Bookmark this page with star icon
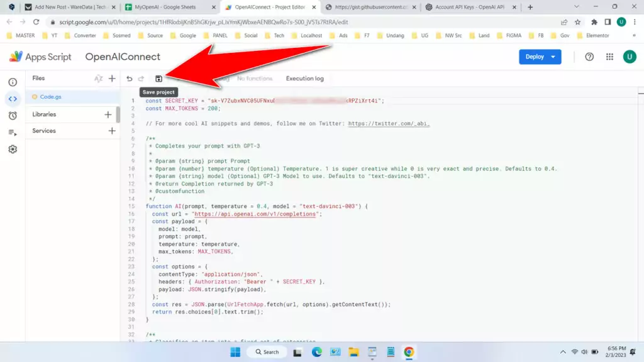The image size is (644, 362). pyautogui.click(x=578, y=22)
